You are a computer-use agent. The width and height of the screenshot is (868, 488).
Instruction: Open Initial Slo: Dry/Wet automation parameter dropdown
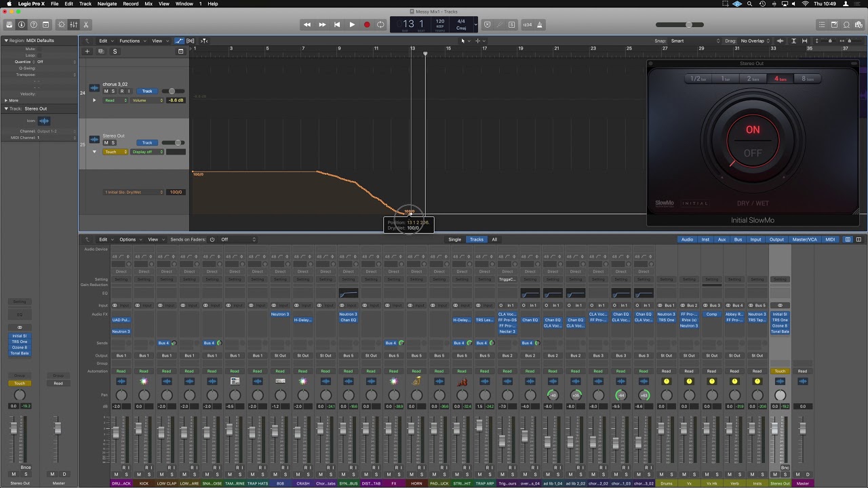tap(134, 192)
